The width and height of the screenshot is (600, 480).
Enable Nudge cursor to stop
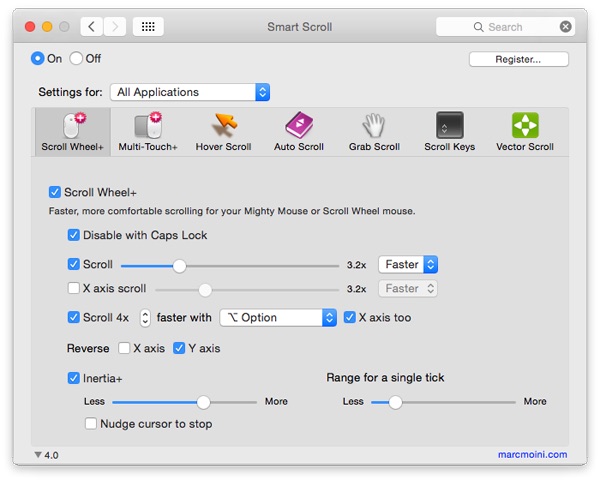[91, 423]
